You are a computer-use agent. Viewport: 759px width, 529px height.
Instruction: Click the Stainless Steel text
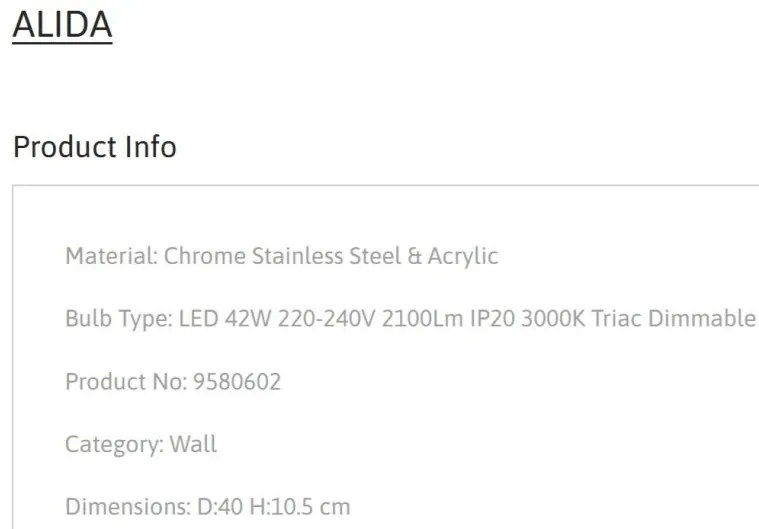pos(327,256)
